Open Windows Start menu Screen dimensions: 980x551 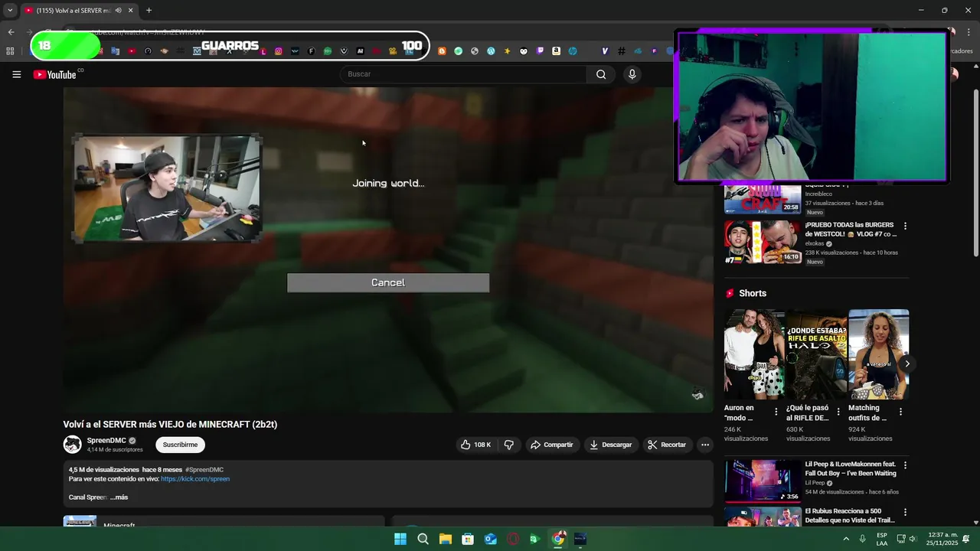click(x=400, y=539)
